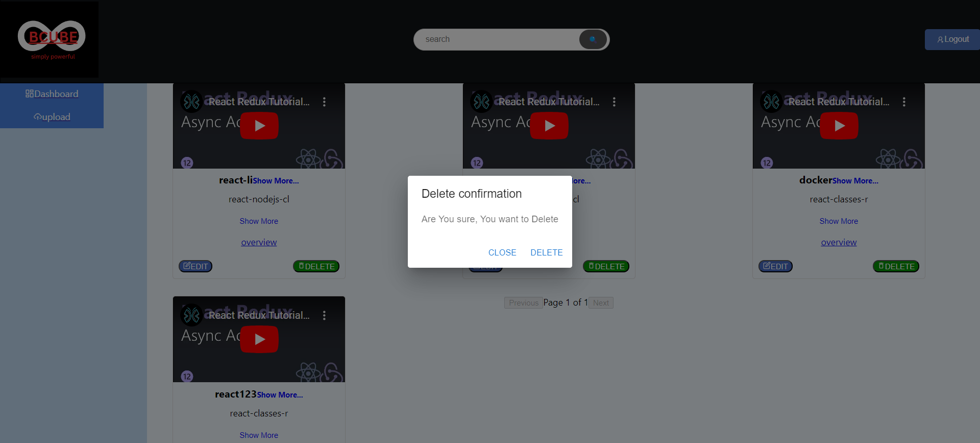980x443 pixels.
Task: Click the 12 badge on react123 thumbnail
Action: coord(187,377)
